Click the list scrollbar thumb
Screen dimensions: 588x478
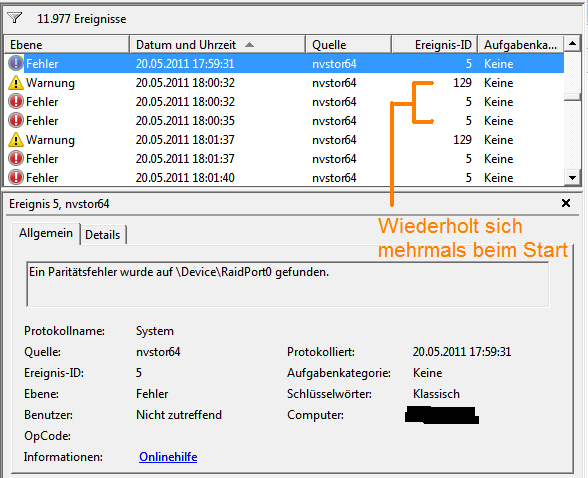[x=572, y=97]
